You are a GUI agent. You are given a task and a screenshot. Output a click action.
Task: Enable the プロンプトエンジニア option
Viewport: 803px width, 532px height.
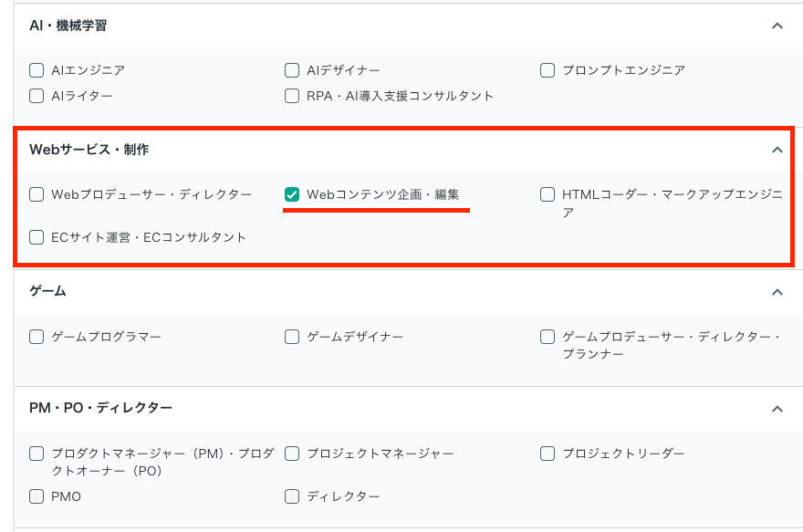(x=547, y=70)
